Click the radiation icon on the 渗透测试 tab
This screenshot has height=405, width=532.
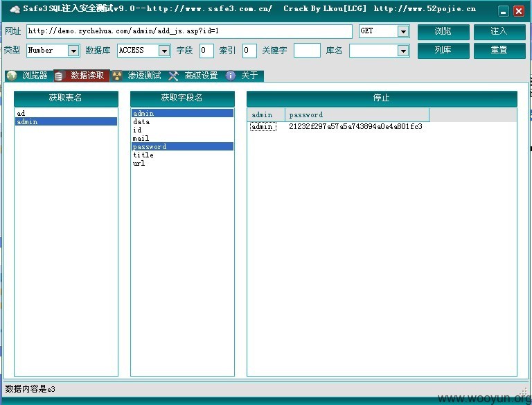[117, 76]
